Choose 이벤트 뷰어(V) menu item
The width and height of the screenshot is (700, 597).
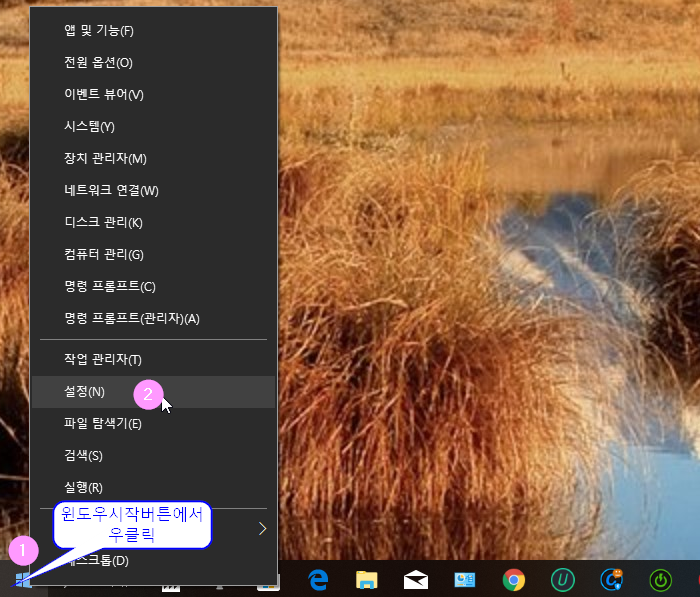[x=153, y=95]
